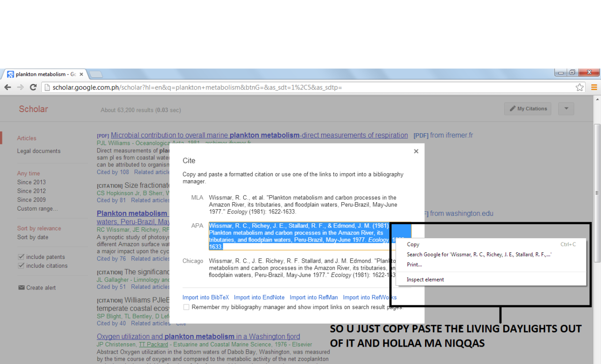601x364 pixels.
Task: Click Import into EndNote link
Action: point(259,297)
